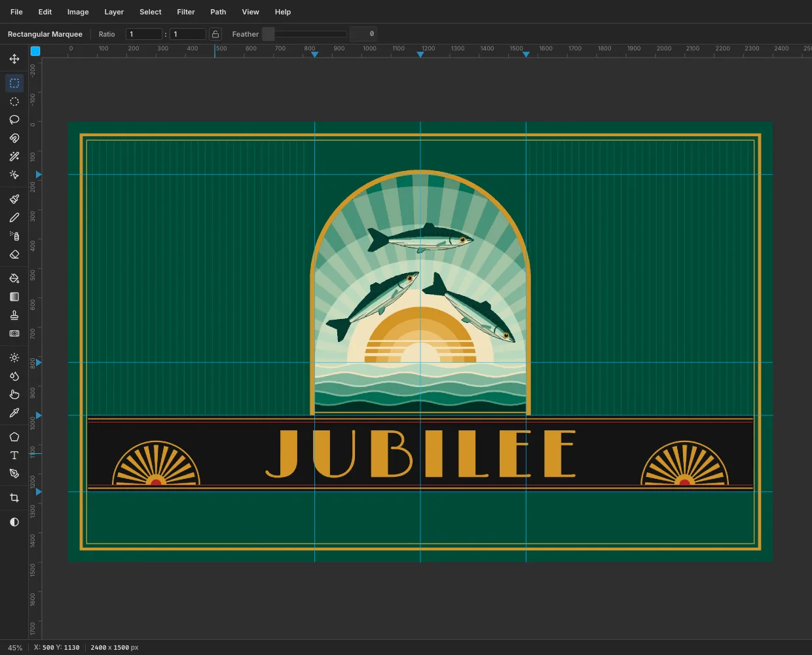This screenshot has width=812, height=655.
Task: Click the Ratio width input field
Action: point(144,34)
